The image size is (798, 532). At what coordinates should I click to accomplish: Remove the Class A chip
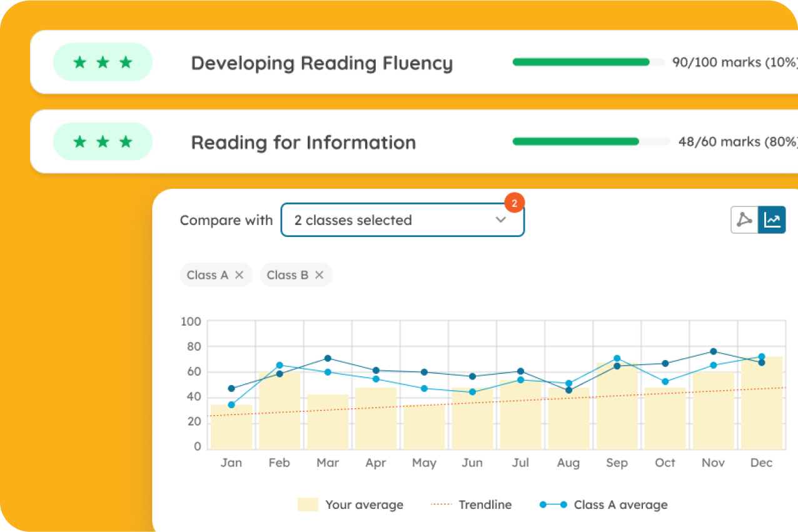point(239,275)
